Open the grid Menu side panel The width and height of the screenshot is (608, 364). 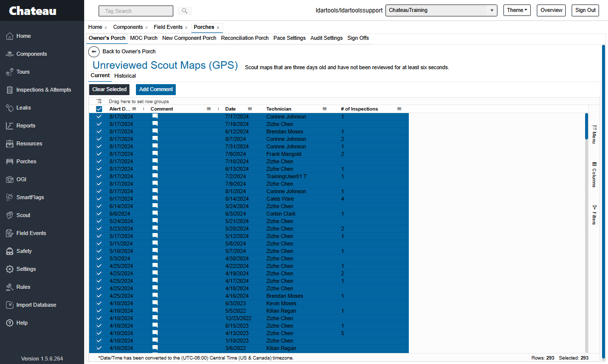click(x=594, y=133)
